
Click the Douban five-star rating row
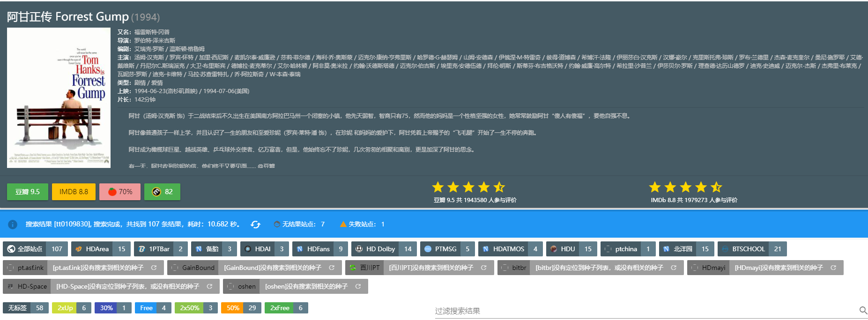(468, 187)
